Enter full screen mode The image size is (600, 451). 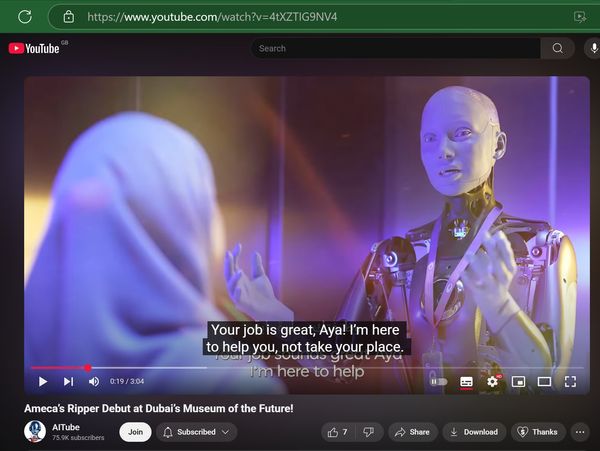(570, 381)
